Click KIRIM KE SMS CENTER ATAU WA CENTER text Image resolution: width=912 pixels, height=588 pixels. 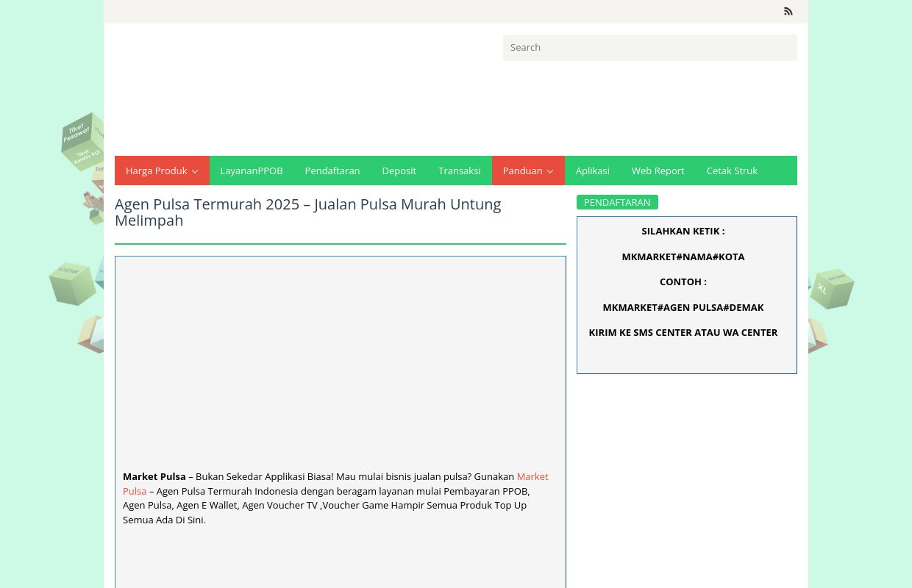coord(683,332)
